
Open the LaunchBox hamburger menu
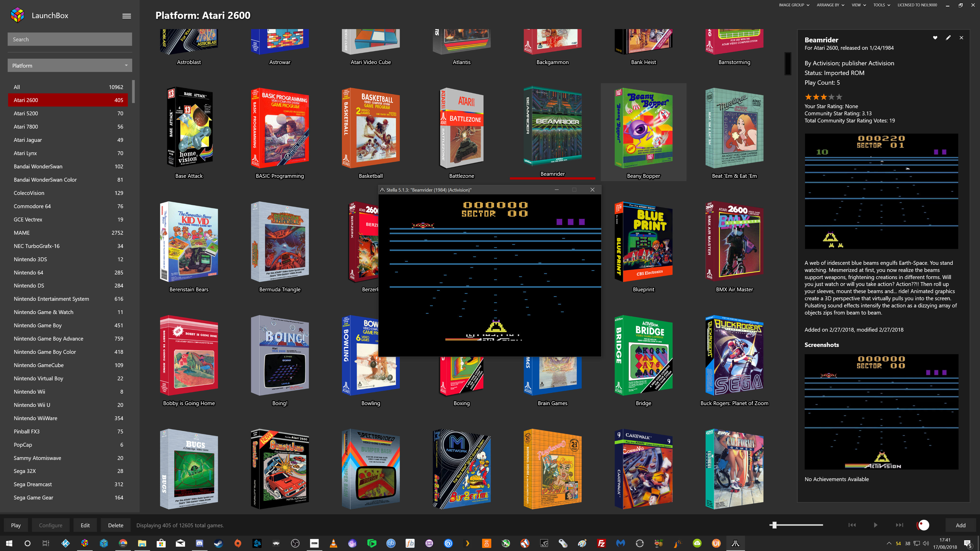[127, 16]
